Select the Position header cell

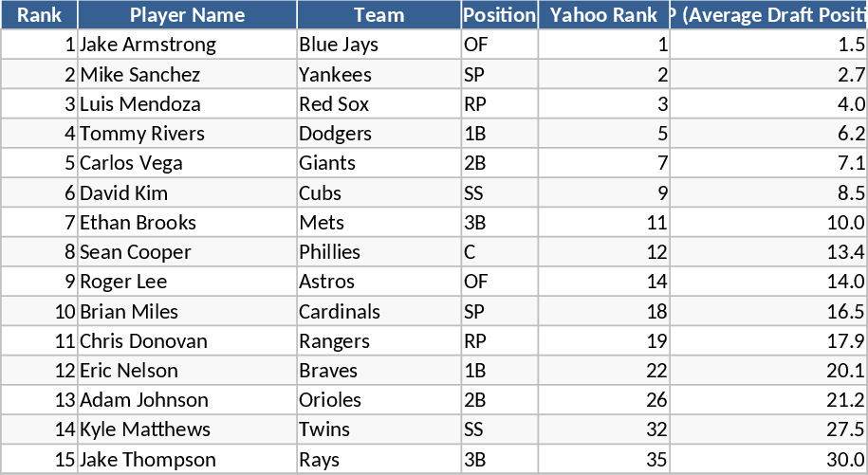499,15
